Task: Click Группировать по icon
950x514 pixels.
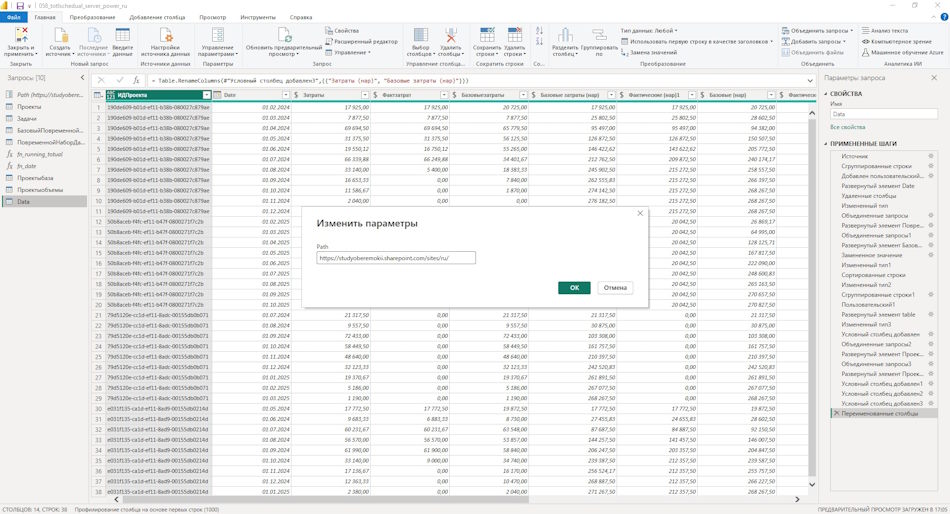Action: [599, 35]
